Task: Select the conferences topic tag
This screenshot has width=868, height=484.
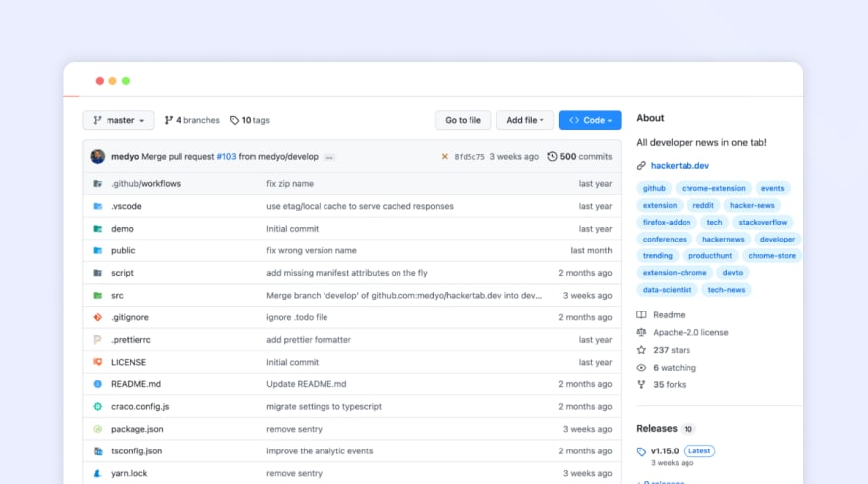Action: click(x=665, y=240)
